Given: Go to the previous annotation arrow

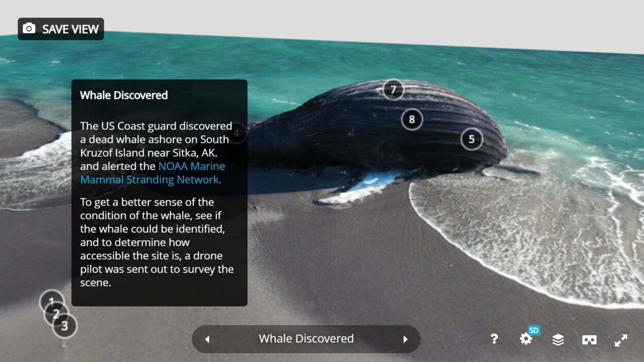Looking at the screenshot, I should tap(207, 339).
